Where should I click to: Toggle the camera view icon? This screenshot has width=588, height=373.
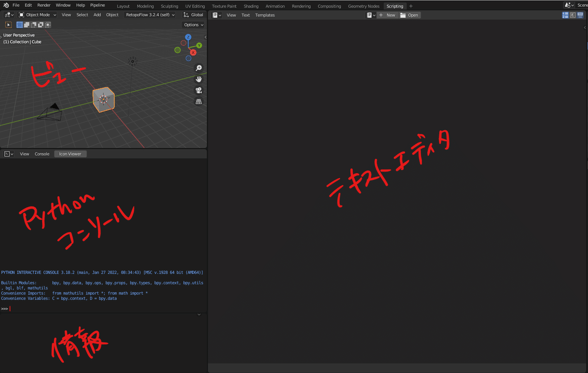(199, 90)
